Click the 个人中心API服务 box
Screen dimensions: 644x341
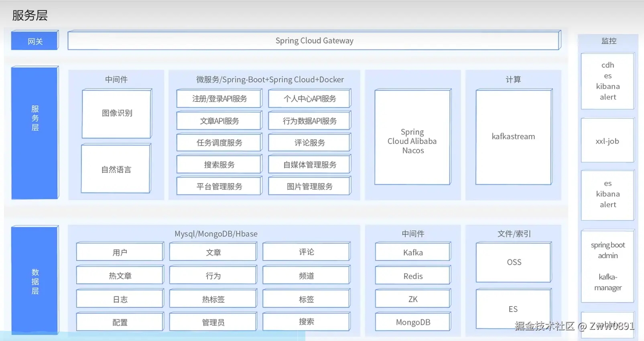(309, 99)
